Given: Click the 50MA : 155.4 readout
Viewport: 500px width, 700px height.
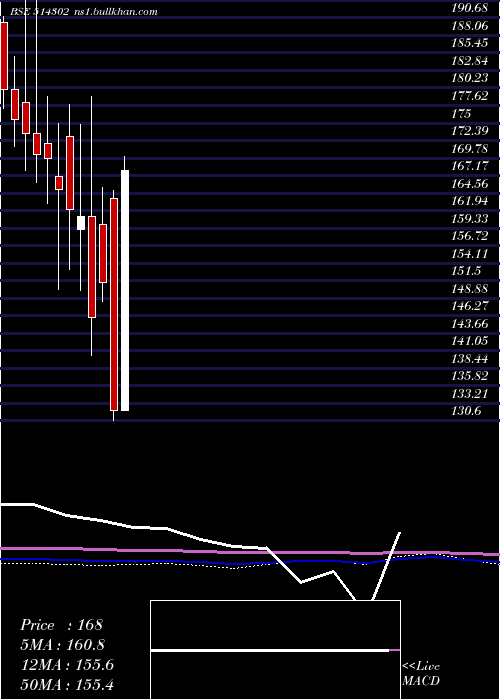Looking at the screenshot, I should click(67, 684).
